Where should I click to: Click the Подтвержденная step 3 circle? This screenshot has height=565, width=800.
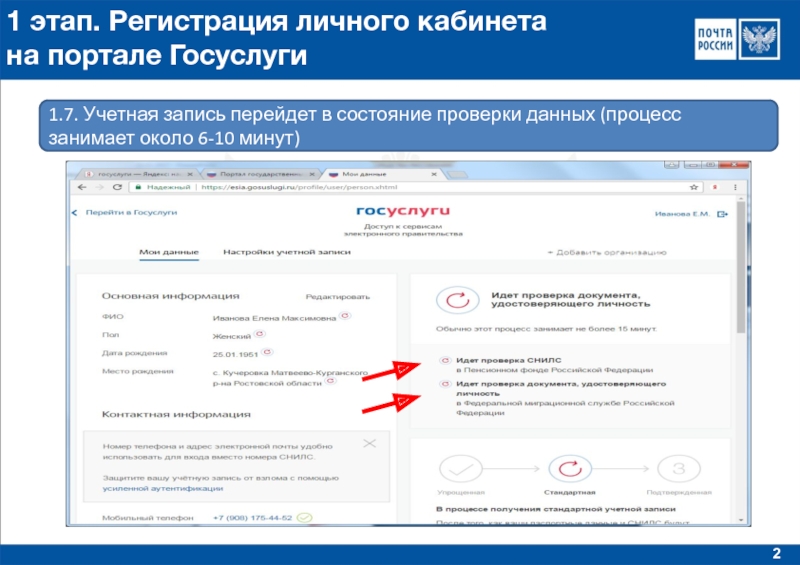coord(679,469)
